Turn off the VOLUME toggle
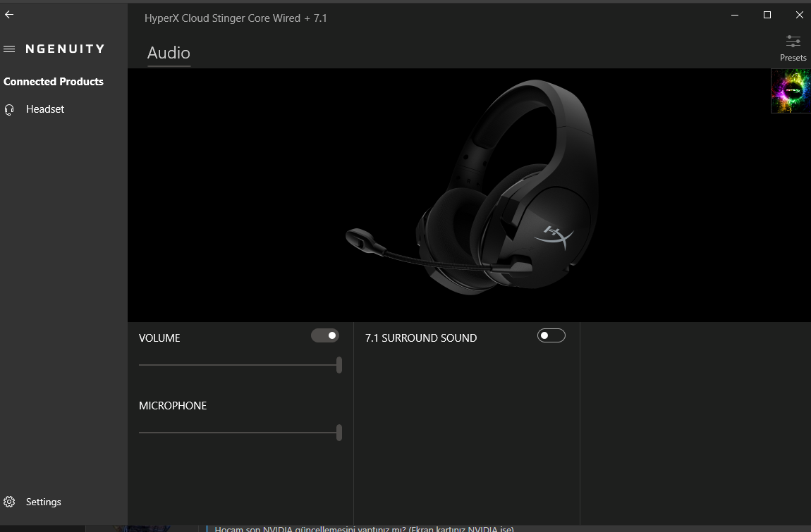This screenshot has width=811, height=532. tap(325, 335)
